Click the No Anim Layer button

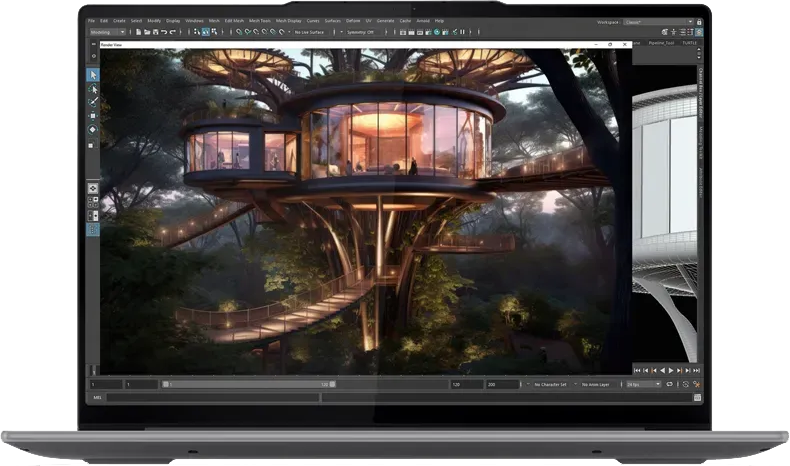(598, 384)
